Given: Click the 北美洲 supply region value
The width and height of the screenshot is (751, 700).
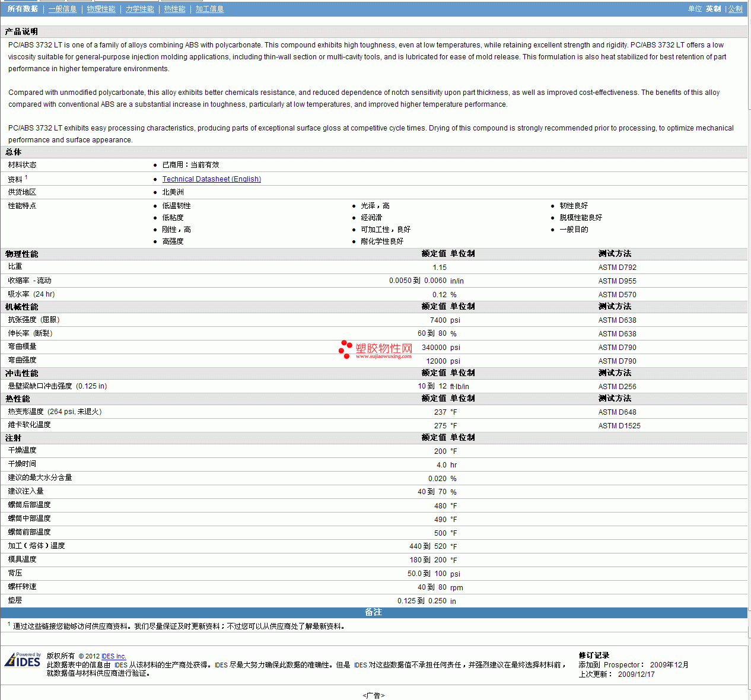Looking at the screenshot, I should [173, 192].
